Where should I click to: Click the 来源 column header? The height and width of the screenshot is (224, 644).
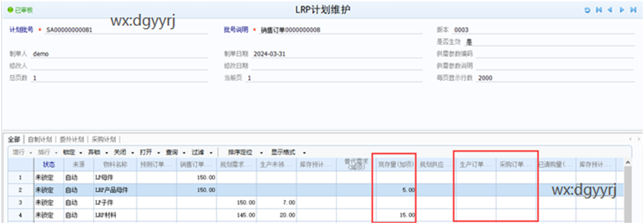[x=78, y=164]
